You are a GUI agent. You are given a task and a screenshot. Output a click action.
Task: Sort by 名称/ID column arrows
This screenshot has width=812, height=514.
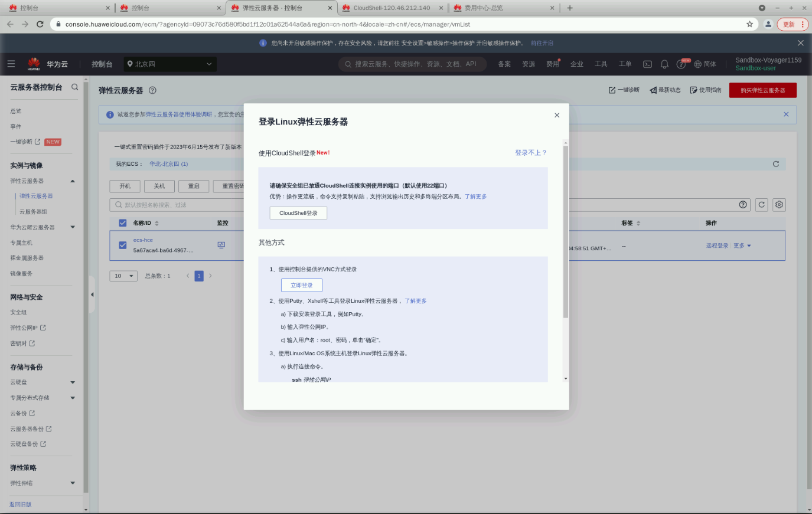[156, 224]
